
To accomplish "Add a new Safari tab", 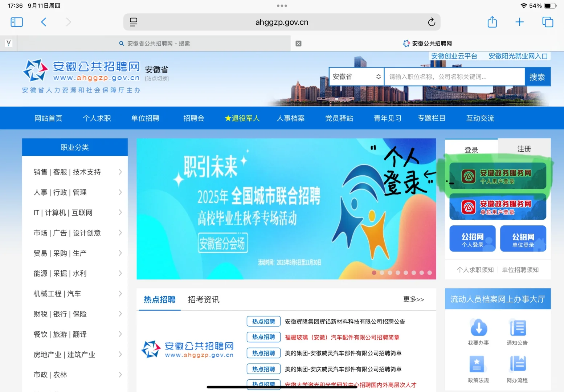I will (519, 22).
